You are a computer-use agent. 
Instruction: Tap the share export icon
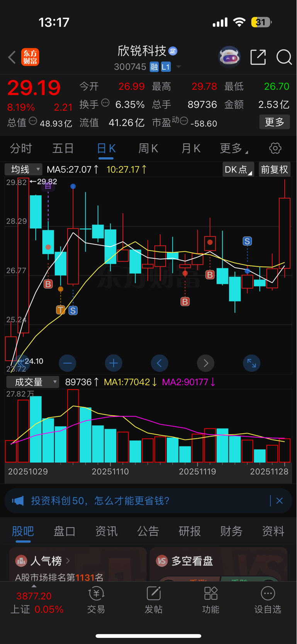pos(258,57)
